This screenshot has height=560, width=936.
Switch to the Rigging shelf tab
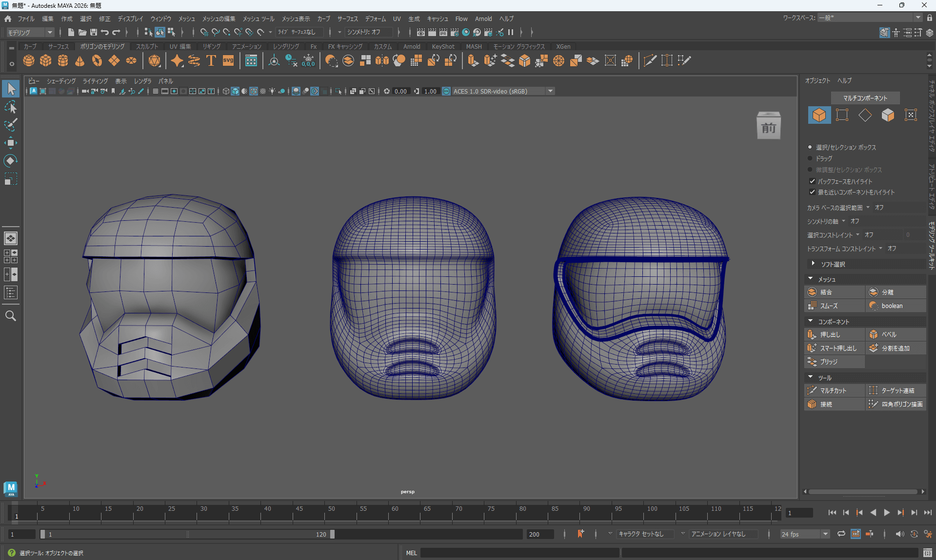212,46
